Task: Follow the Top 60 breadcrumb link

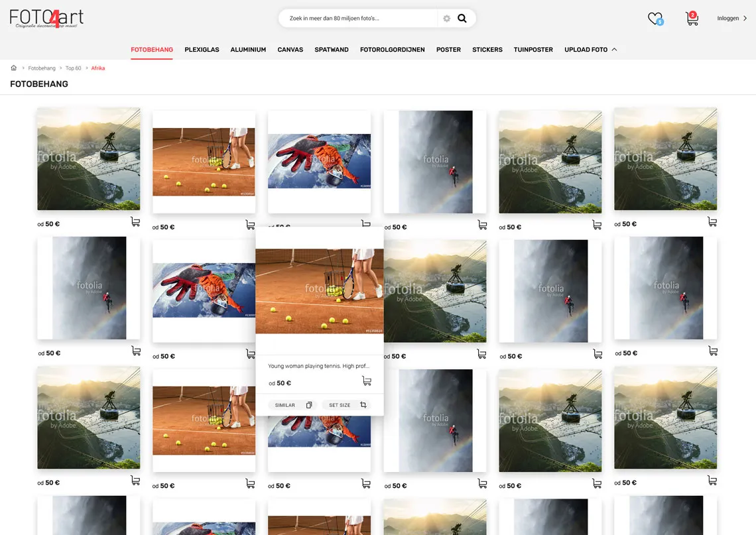Action: [73, 68]
